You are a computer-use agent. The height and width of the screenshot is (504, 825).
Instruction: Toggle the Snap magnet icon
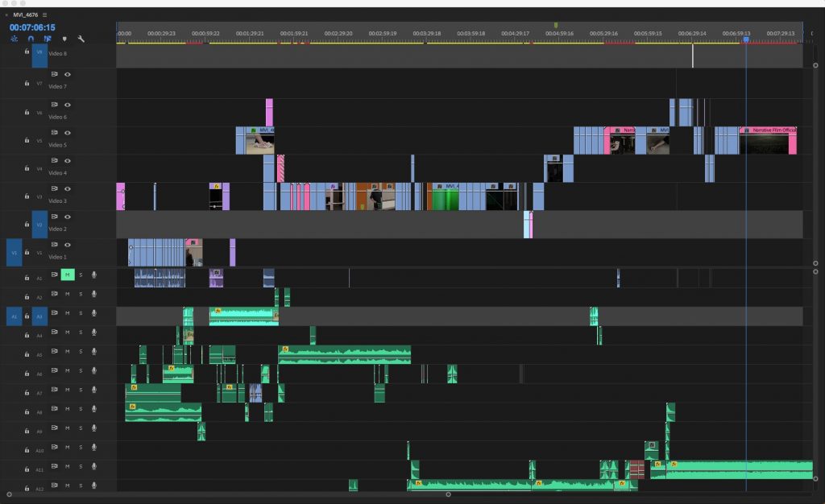[x=31, y=39]
